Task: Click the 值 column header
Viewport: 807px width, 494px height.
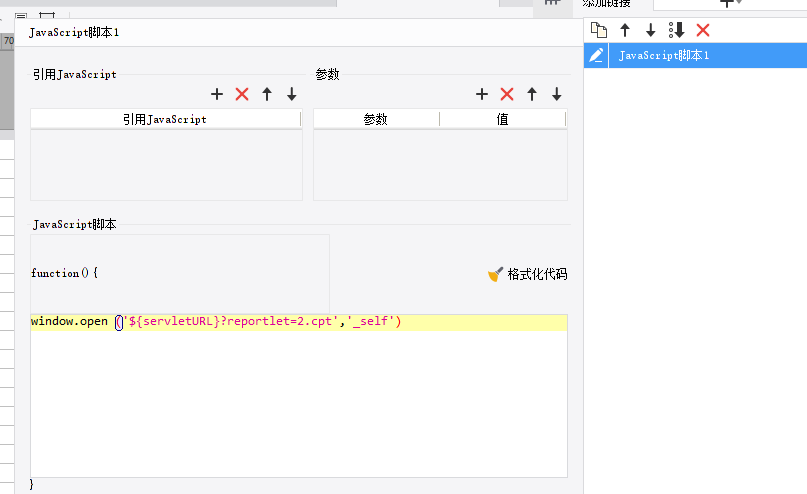Action: tap(502, 119)
